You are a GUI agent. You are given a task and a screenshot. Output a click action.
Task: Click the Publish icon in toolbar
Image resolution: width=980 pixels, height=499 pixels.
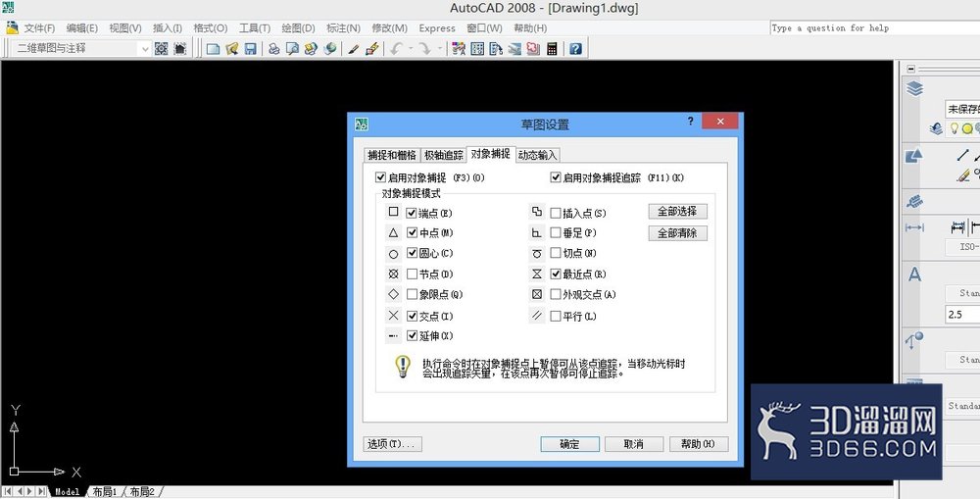click(x=311, y=49)
